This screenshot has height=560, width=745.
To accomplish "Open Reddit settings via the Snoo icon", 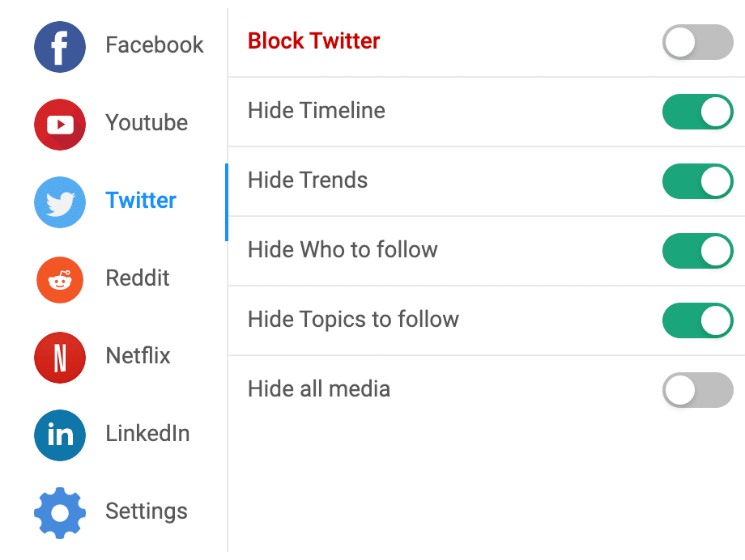I will tap(60, 279).
